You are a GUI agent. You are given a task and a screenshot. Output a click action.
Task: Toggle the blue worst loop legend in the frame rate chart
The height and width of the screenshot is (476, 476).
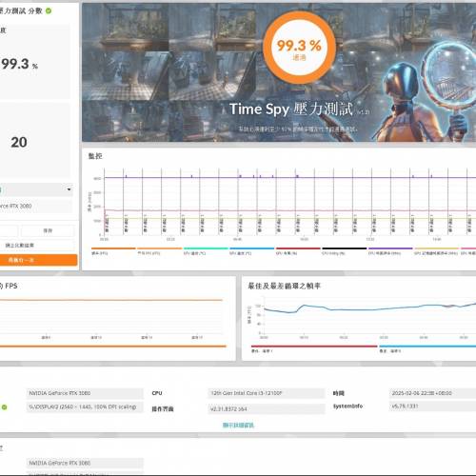pos(427,348)
